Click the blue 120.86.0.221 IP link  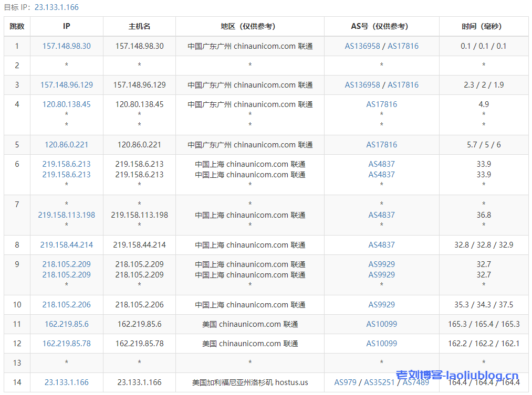[x=67, y=145]
